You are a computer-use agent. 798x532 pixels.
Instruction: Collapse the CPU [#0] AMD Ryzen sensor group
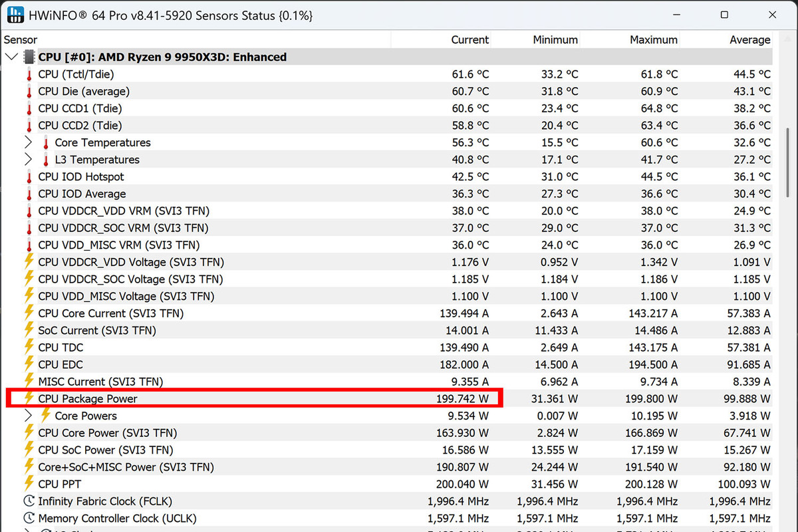11,57
